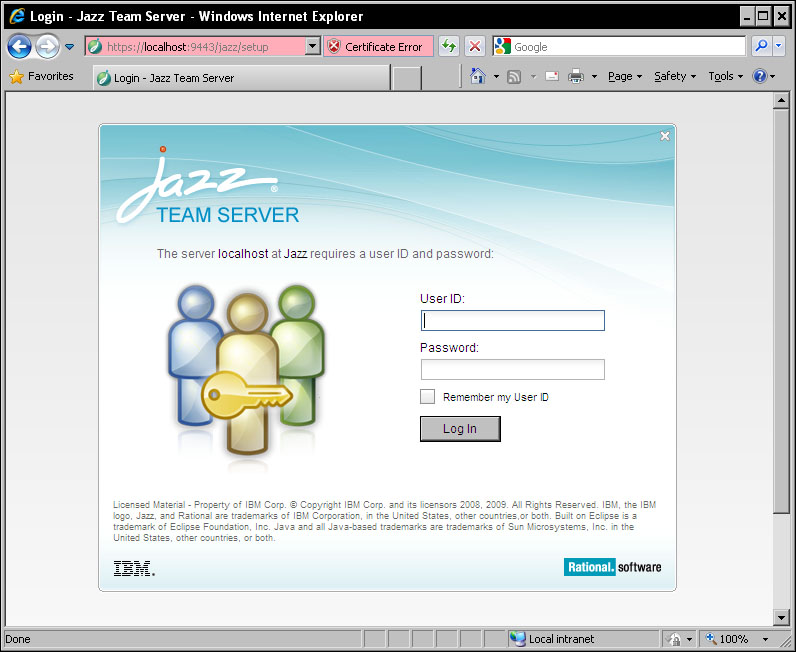Open the Favorites star button
Screen dimensions: 796x652
tap(42, 77)
